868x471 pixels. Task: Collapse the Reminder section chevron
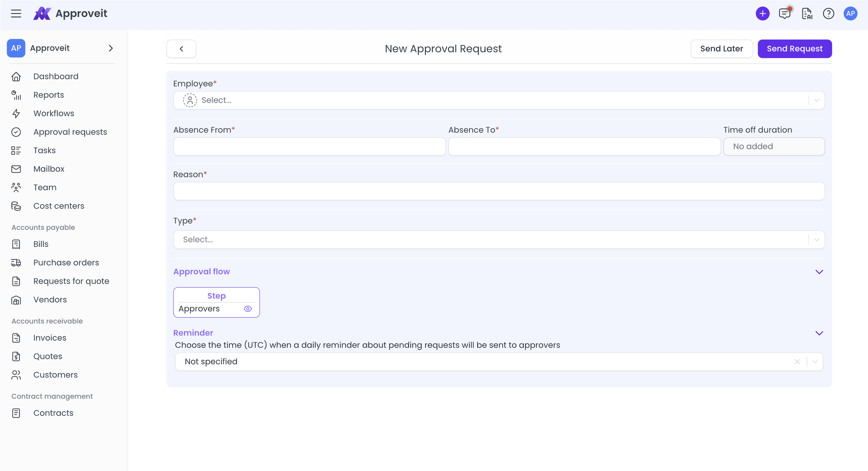pyautogui.click(x=819, y=333)
